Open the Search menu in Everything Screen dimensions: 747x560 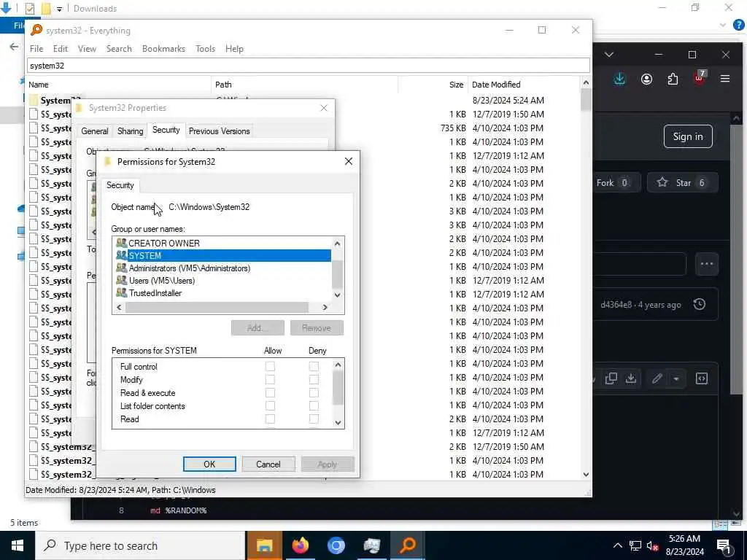pyautogui.click(x=119, y=49)
